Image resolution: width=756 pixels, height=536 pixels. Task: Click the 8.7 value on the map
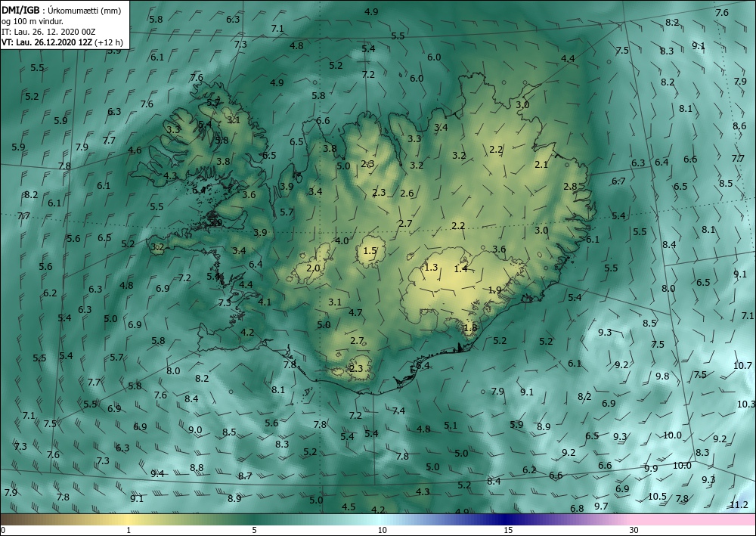pyautogui.click(x=245, y=476)
